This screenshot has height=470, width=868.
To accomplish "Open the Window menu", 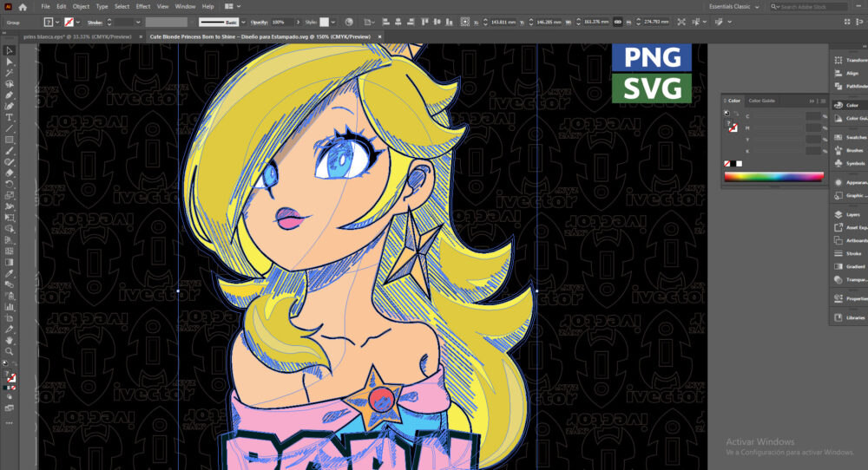I will 185,7.
